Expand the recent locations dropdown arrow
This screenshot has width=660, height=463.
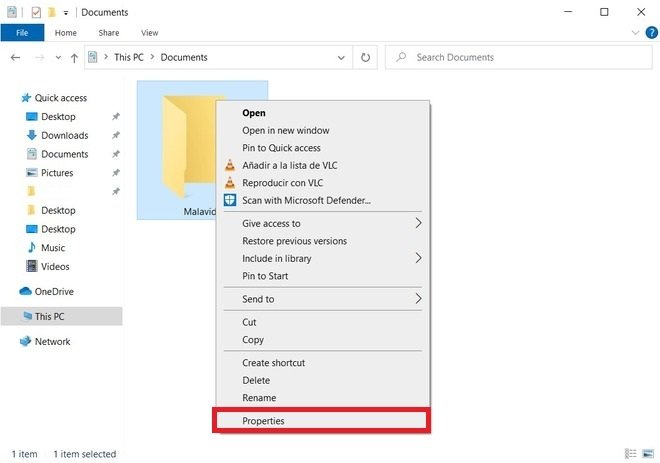point(58,58)
